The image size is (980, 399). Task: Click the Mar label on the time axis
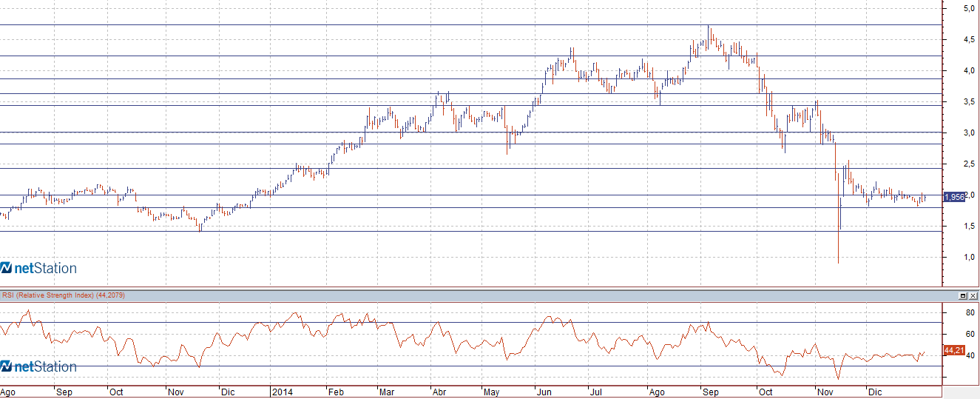(x=387, y=391)
